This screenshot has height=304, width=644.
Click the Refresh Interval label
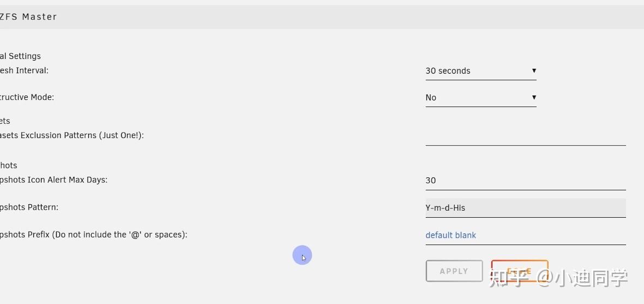click(25, 70)
